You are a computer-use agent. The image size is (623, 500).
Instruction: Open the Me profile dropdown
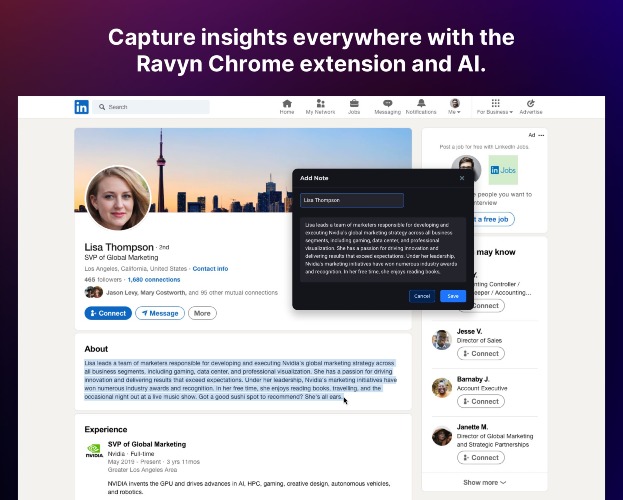click(455, 107)
